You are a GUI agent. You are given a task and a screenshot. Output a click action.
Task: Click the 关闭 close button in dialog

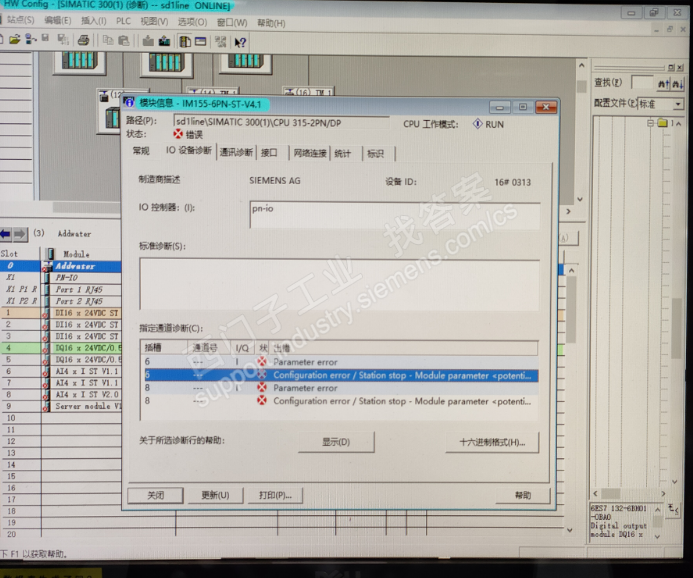(155, 495)
